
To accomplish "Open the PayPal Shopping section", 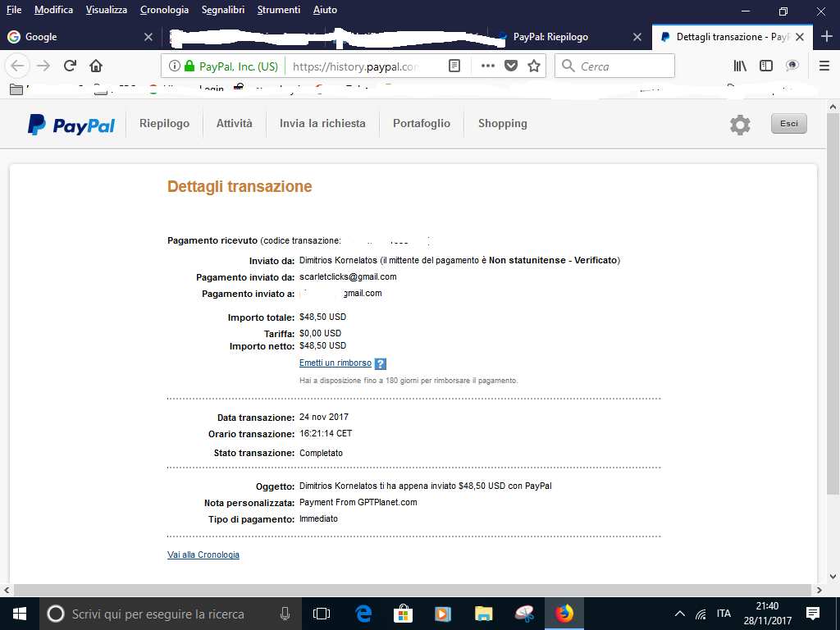I will point(503,124).
